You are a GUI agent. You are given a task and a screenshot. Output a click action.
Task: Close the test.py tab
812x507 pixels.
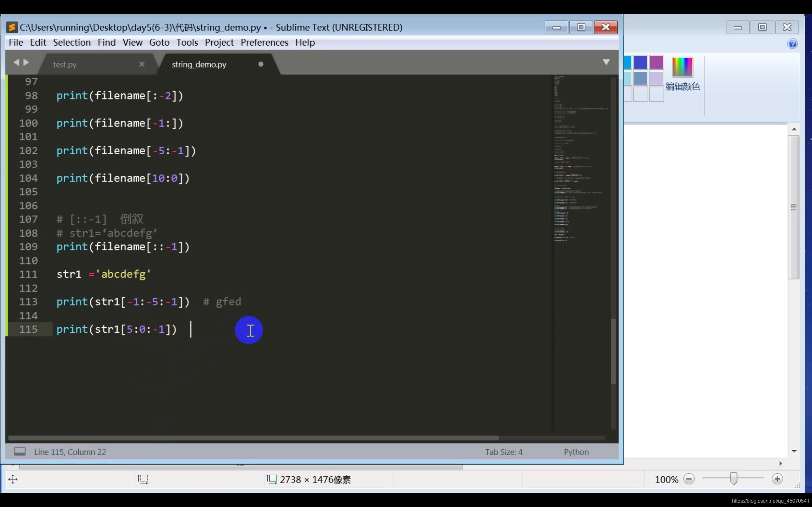click(142, 64)
